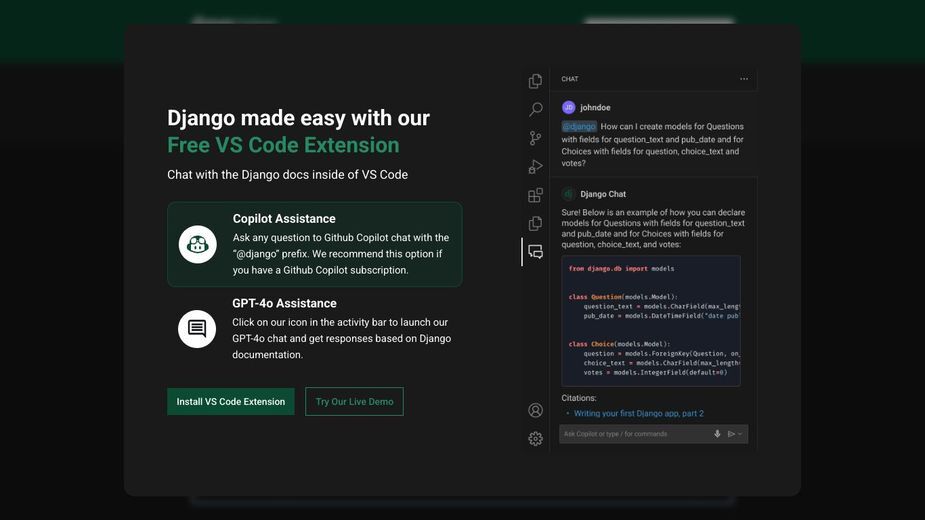
Task: Click the Django Chat avatar icon
Action: tap(569, 194)
